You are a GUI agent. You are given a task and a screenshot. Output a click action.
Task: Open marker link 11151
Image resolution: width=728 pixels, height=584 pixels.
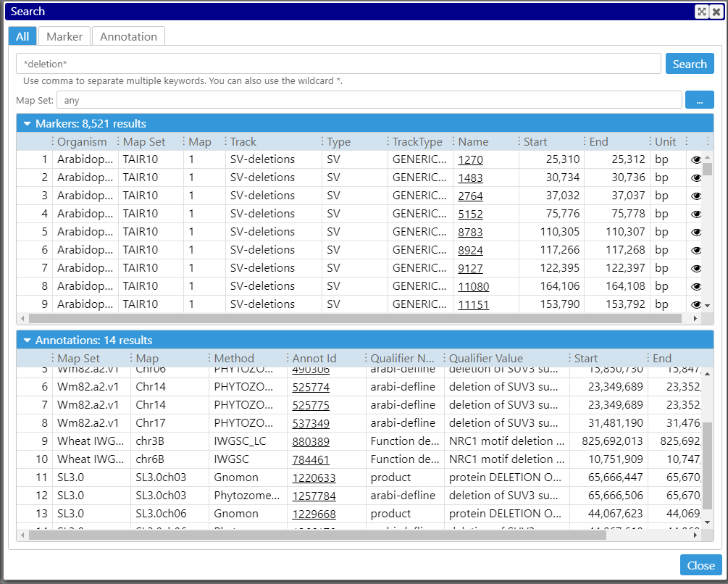click(474, 304)
